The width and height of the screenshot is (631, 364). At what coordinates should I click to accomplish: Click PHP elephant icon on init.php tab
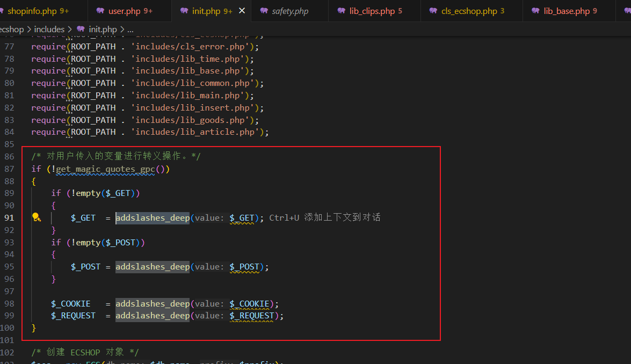click(184, 11)
